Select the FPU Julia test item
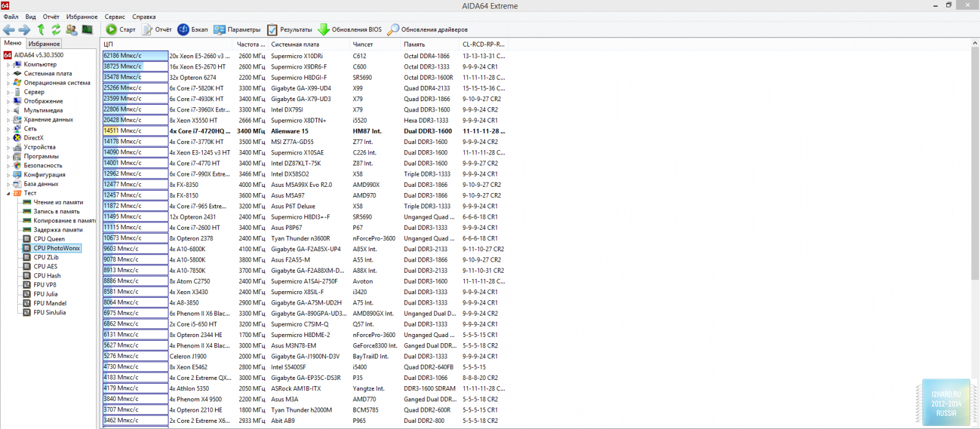980x429 pixels. pos(45,294)
